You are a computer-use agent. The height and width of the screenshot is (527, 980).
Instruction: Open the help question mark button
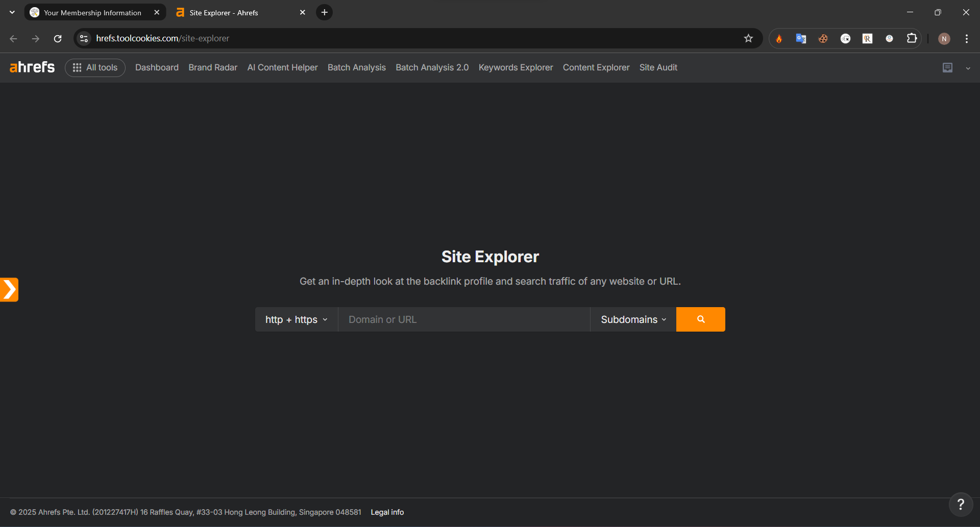pyautogui.click(x=961, y=504)
